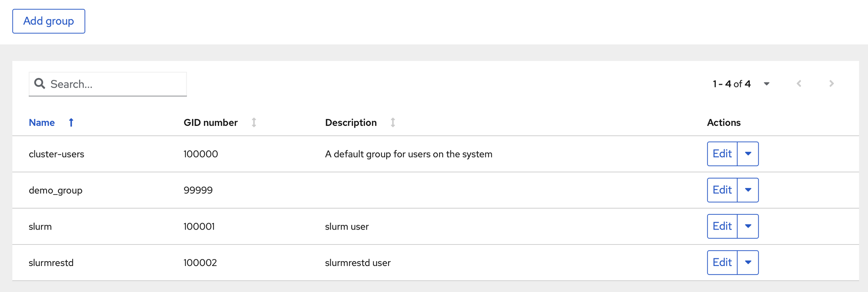Select the demo_group name cell
The image size is (868, 292).
(56, 190)
